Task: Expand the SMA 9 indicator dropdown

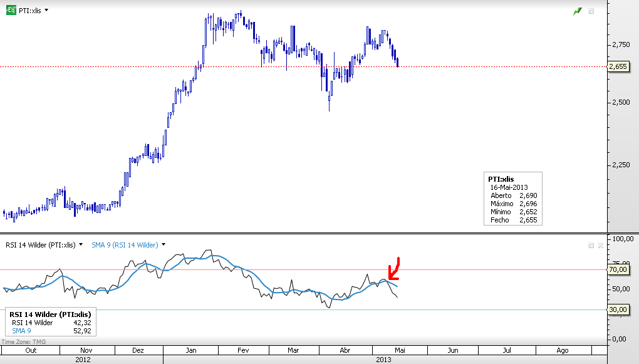Action: (x=164, y=244)
